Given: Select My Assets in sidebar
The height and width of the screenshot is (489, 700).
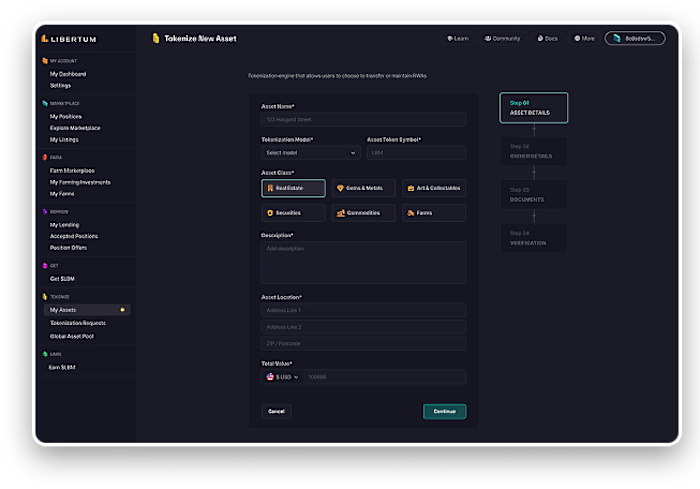Looking at the screenshot, I should pyautogui.click(x=87, y=309).
